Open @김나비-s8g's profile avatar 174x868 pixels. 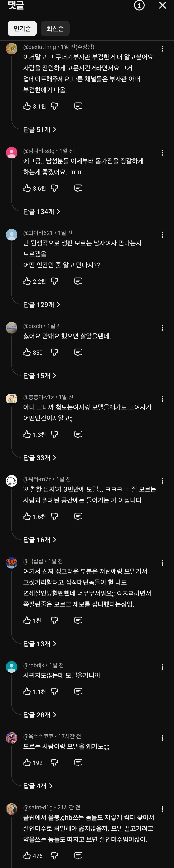point(12,152)
